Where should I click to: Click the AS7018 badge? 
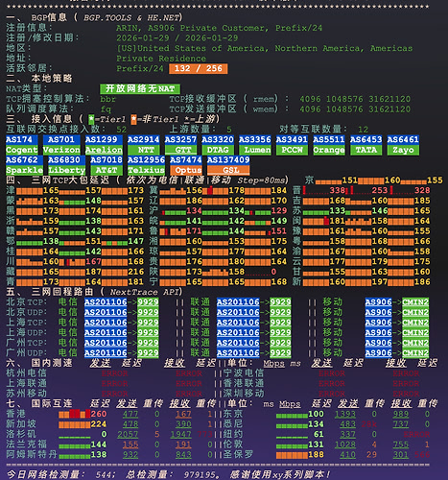click(106, 160)
